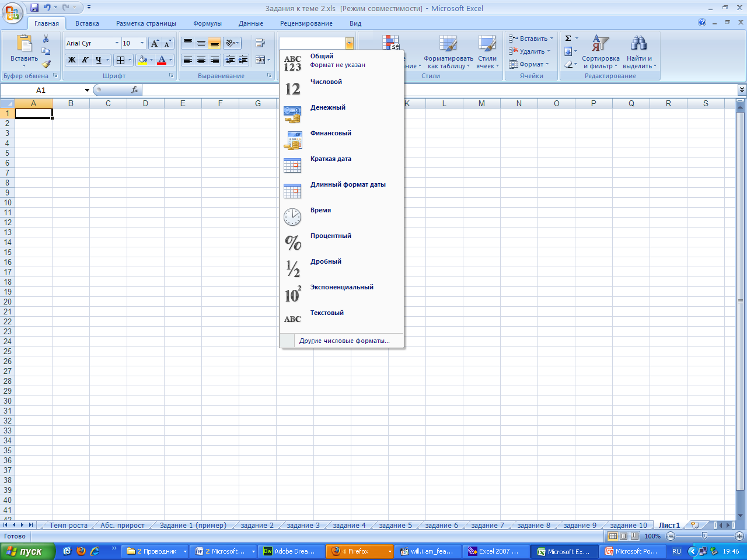This screenshot has width=747, height=560.
Task: Click the AutoSum sigma icon
Action: (568, 38)
